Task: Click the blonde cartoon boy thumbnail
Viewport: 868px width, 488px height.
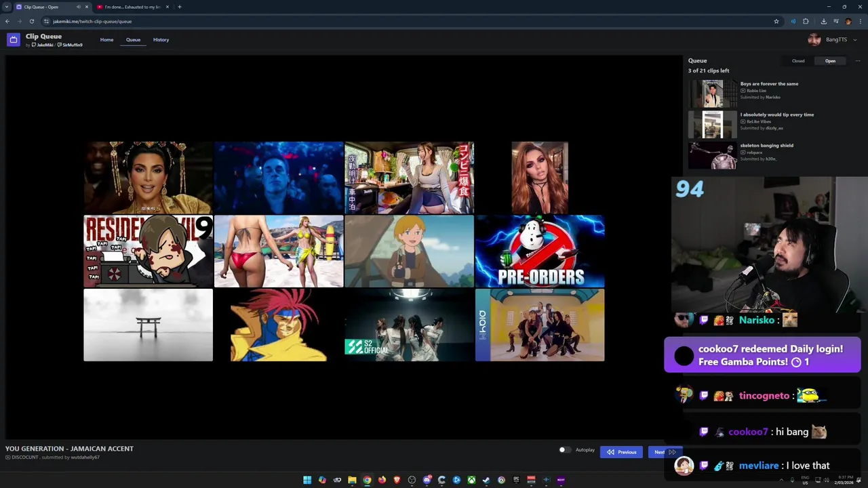Action: (409, 251)
